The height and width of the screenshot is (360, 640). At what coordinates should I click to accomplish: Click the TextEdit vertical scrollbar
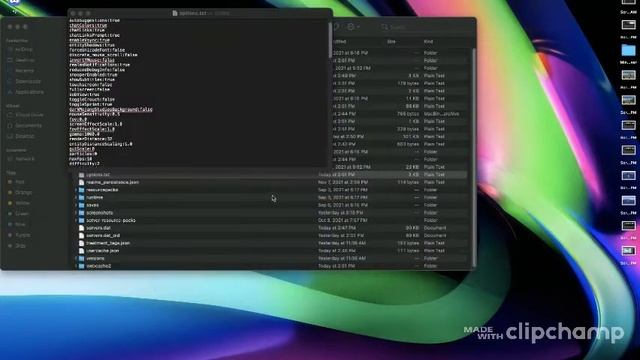coord(330,40)
